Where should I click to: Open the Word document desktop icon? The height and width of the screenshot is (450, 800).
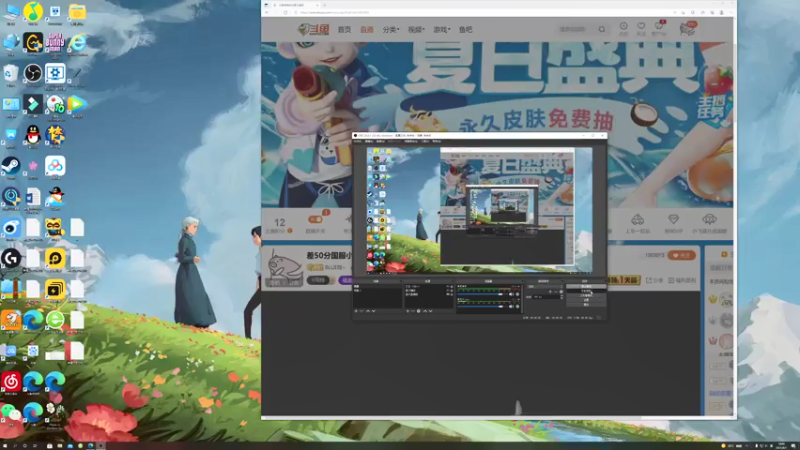click(33, 197)
